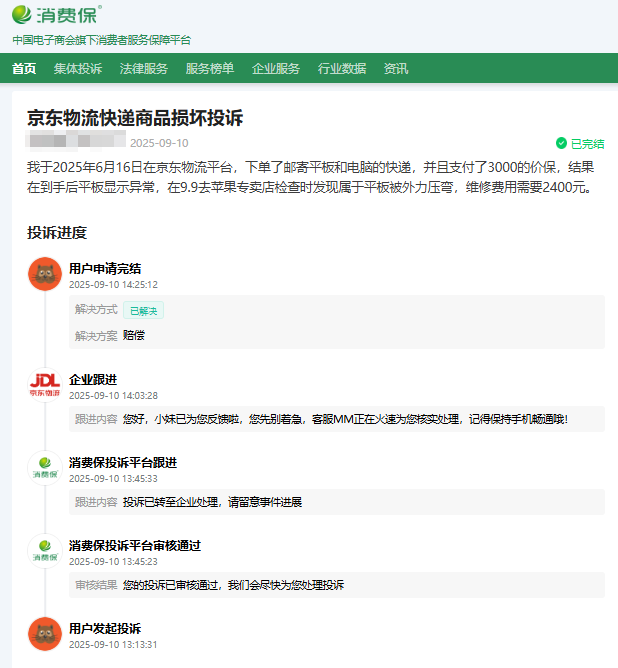Click the complaint description paragraph
618x668 pixels.
tap(310, 177)
